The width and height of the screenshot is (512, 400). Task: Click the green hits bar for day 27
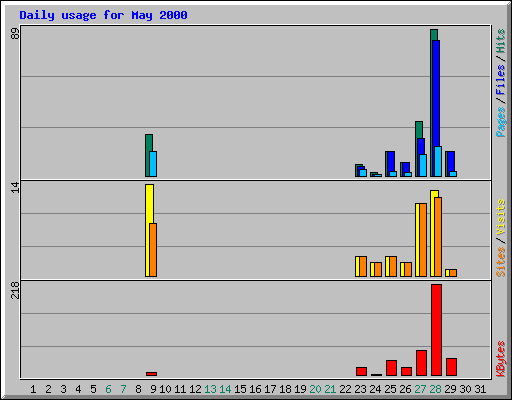pyautogui.click(x=419, y=130)
